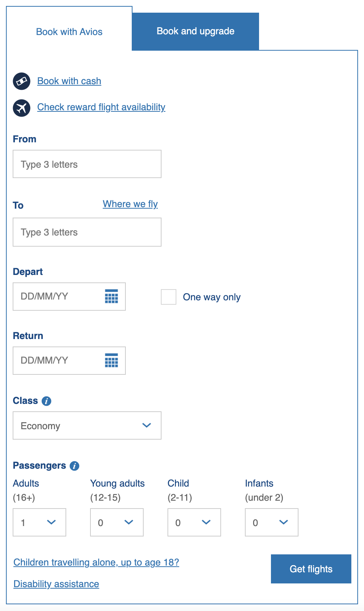This screenshot has width=364, height=611.
Task: Switch to the Book with Avios tab
Action: click(69, 32)
